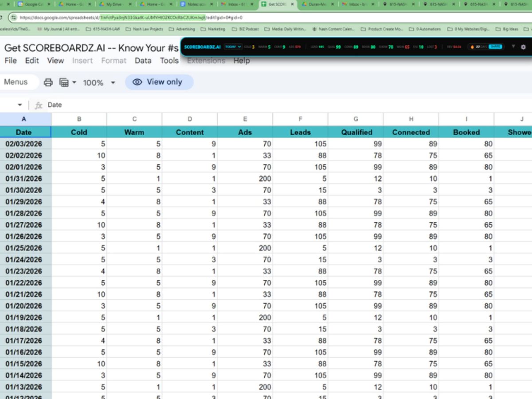The height and width of the screenshot is (399, 532).
Task: Click the browser address bar URL
Action: 131,18
